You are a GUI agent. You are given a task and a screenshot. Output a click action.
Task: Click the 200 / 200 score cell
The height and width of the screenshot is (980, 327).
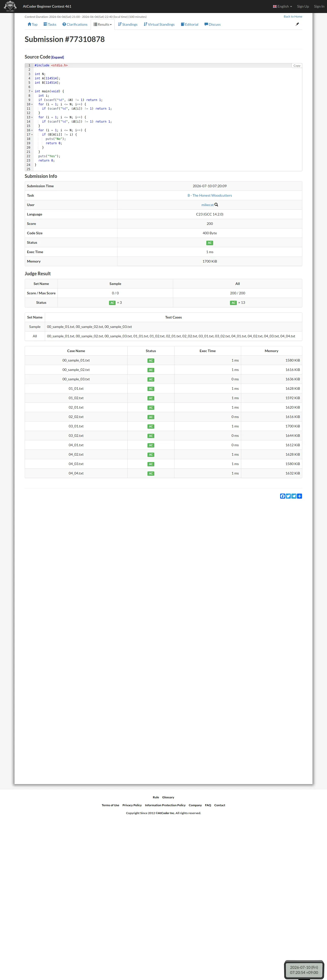pyautogui.click(x=238, y=293)
